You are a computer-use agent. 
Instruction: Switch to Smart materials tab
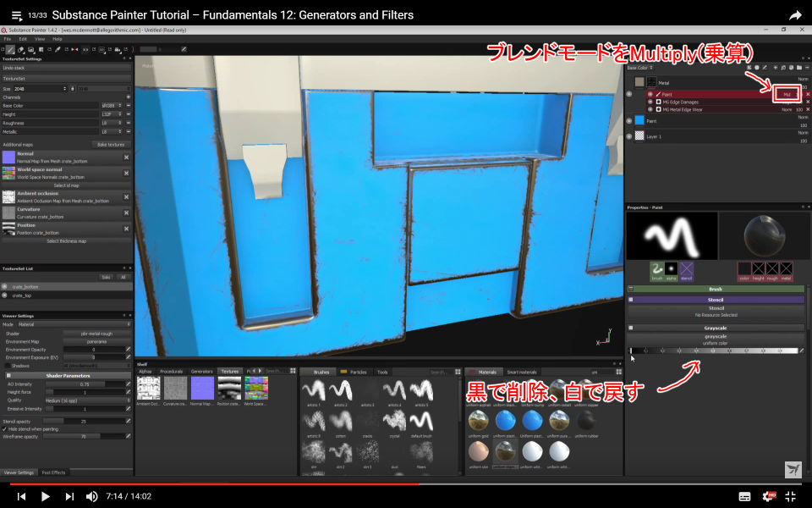(x=522, y=372)
